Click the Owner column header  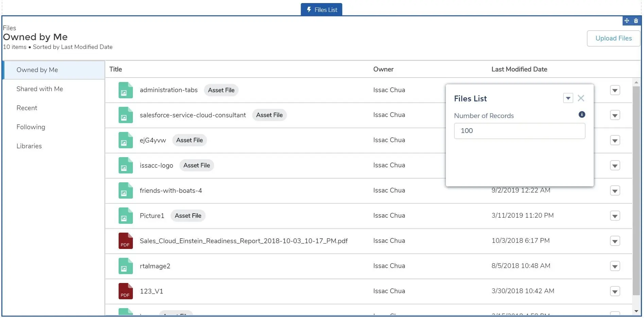click(x=383, y=69)
